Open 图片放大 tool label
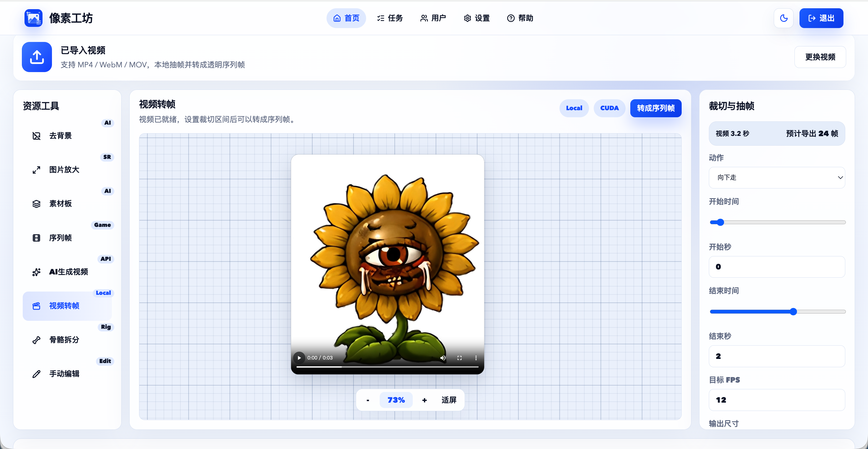 click(64, 170)
